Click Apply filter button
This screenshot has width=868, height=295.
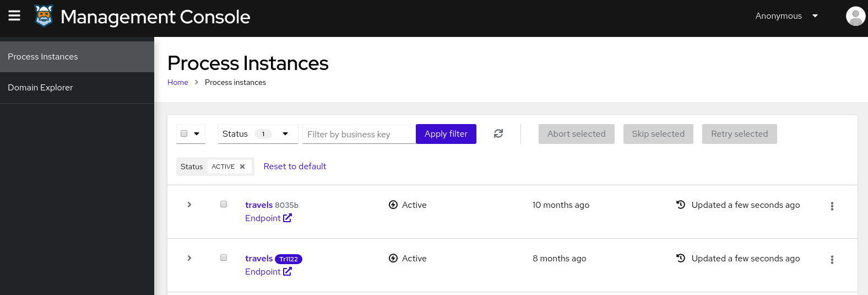(x=446, y=134)
